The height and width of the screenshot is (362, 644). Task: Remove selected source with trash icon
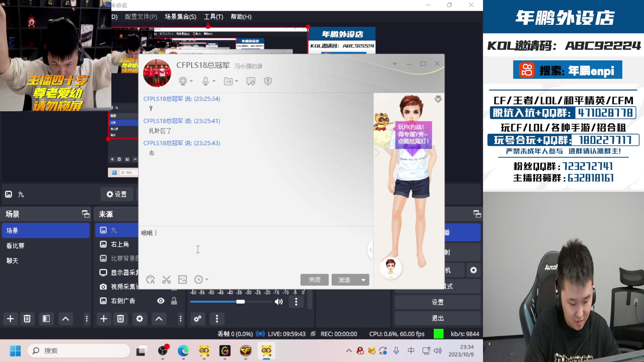click(120, 319)
